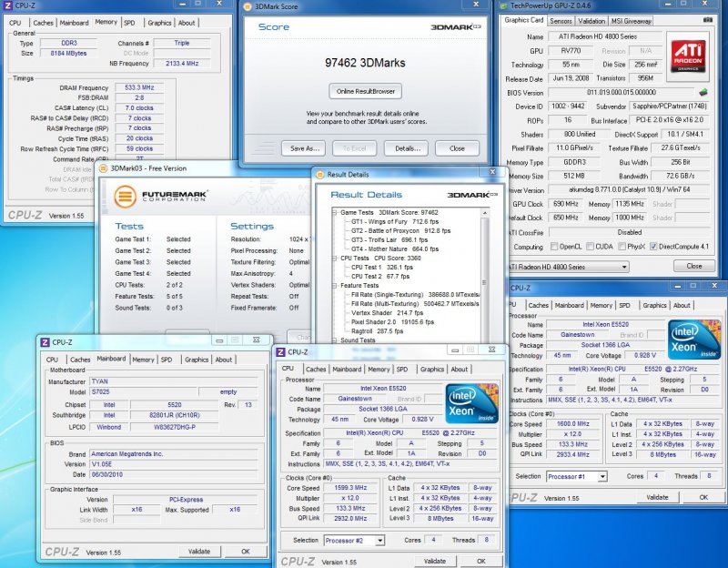Toggle the PhysX checkbox in GPU-Z
Viewport: 728px width, 568px height.
coord(622,247)
